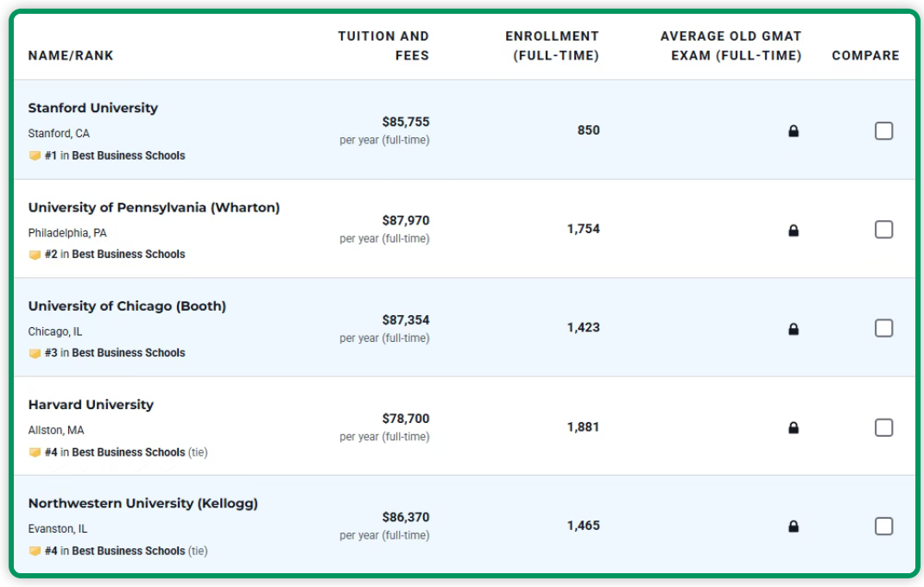
Task: Click the lock icon in Northwestern Kellogg row
Action: (x=794, y=527)
